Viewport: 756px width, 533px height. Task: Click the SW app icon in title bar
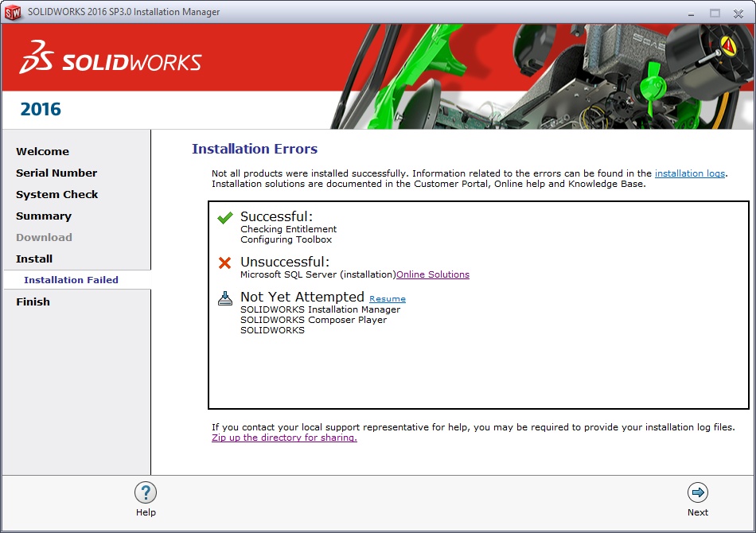13,12
